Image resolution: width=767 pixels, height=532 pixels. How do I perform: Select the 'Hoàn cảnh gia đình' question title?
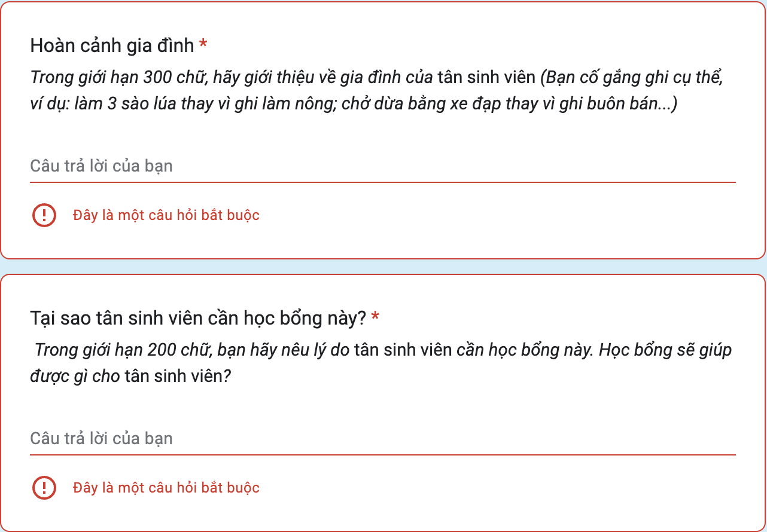112,45
